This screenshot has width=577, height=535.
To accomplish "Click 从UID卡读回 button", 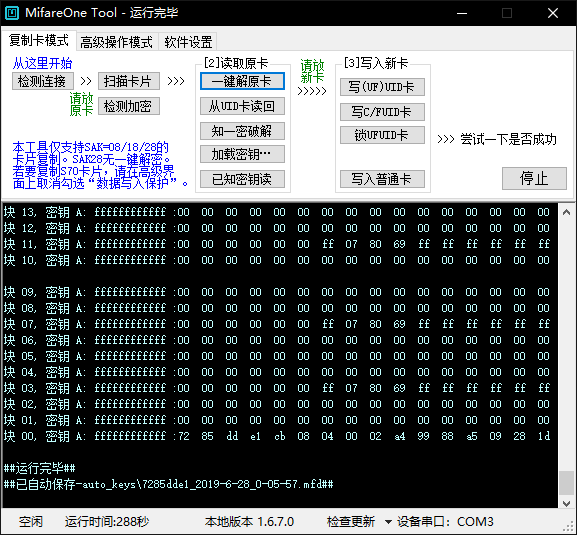I will point(242,106).
